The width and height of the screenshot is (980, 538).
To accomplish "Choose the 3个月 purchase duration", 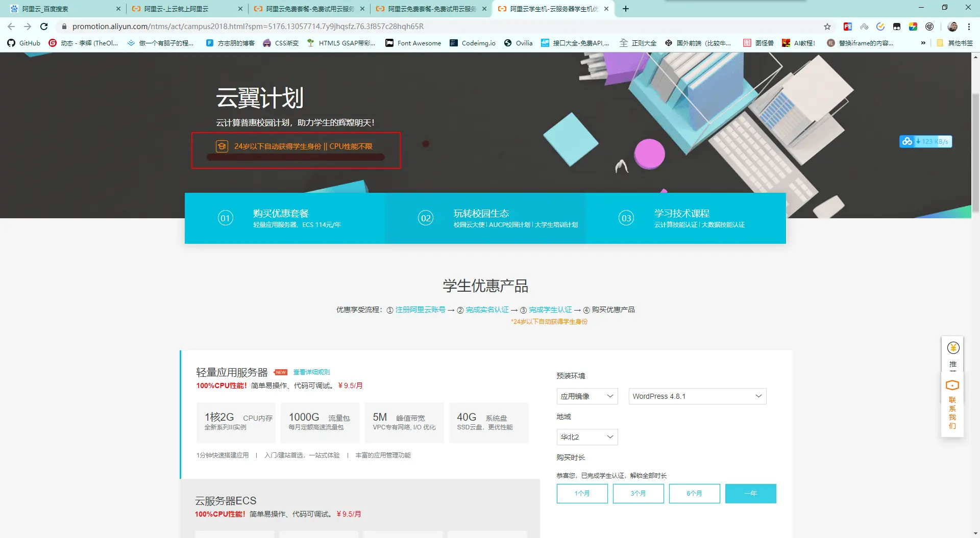I will click(x=638, y=494).
